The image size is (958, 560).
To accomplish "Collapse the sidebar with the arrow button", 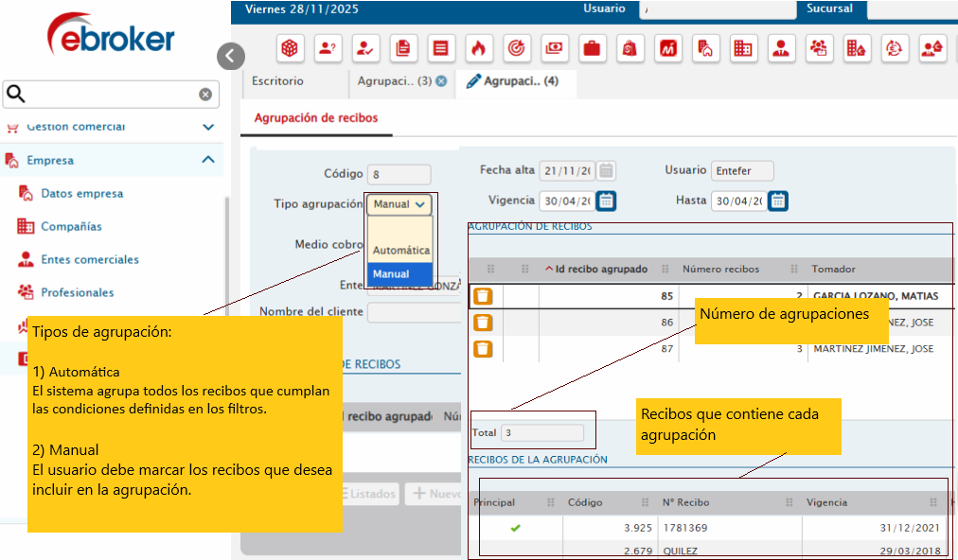I will (x=230, y=56).
